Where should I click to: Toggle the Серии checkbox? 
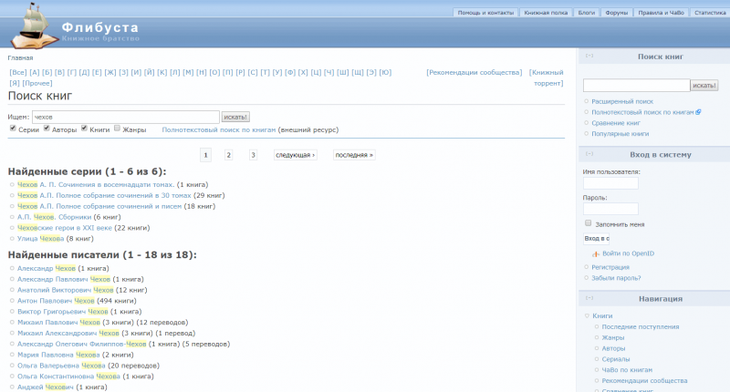pyautogui.click(x=13, y=128)
